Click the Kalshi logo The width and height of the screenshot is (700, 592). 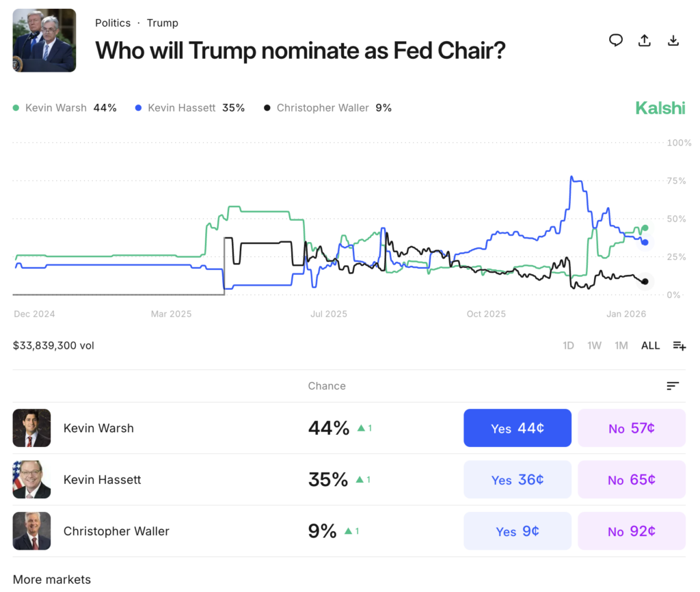660,108
